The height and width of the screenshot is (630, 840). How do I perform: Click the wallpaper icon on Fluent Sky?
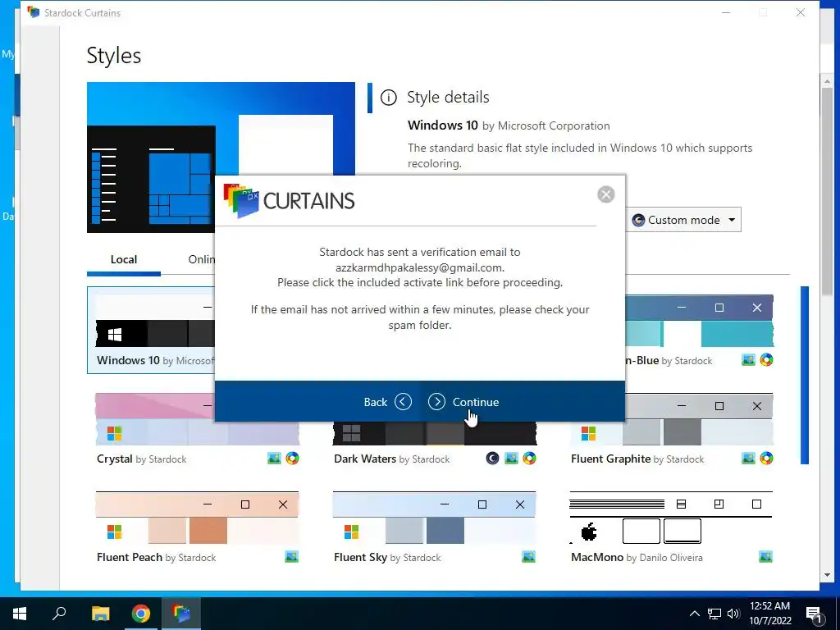pos(529,557)
